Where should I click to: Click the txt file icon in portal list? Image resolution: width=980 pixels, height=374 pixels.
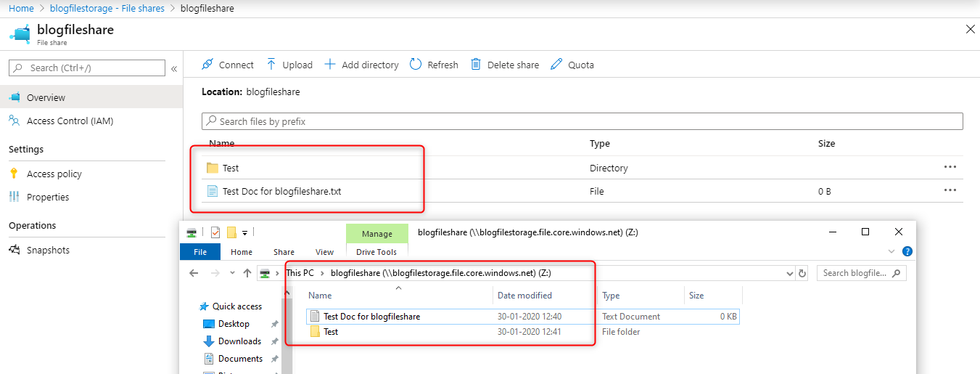click(213, 191)
